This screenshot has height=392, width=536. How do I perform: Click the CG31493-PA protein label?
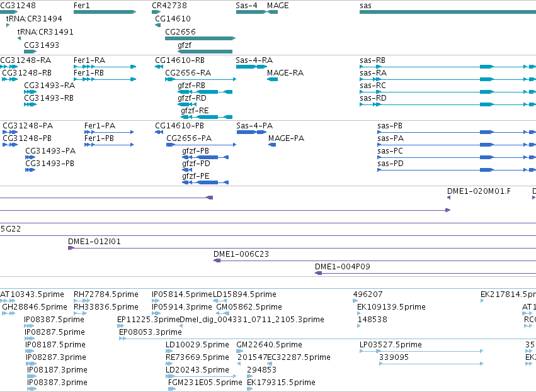[x=50, y=151]
